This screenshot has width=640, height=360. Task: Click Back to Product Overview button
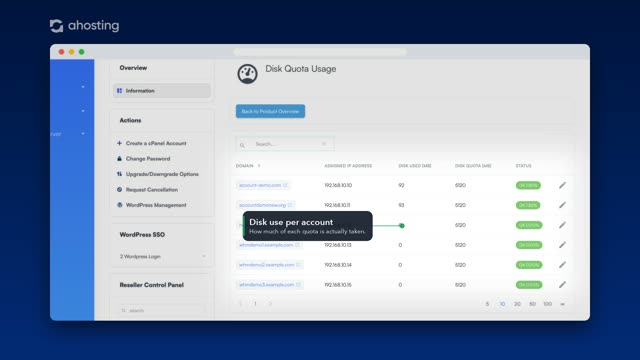point(270,111)
